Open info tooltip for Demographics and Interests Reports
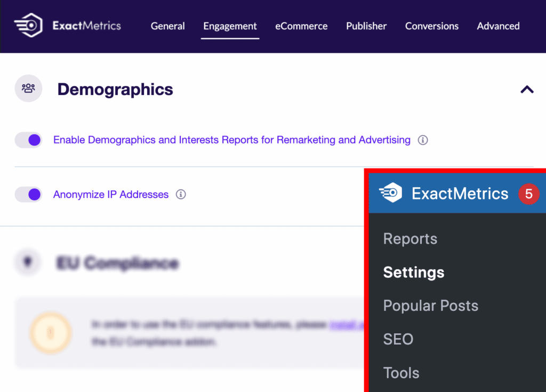The height and width of the screenshot is (392, 546). 423,140
